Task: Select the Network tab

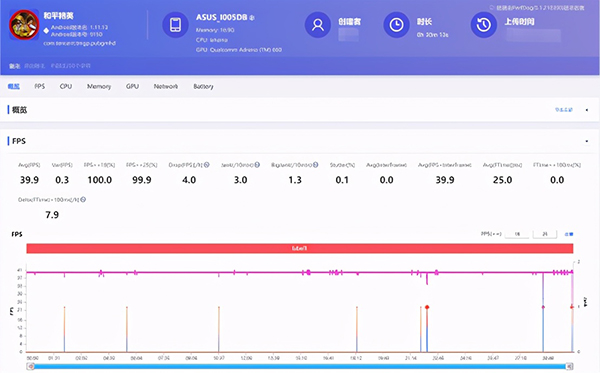Action: (166, 86)
